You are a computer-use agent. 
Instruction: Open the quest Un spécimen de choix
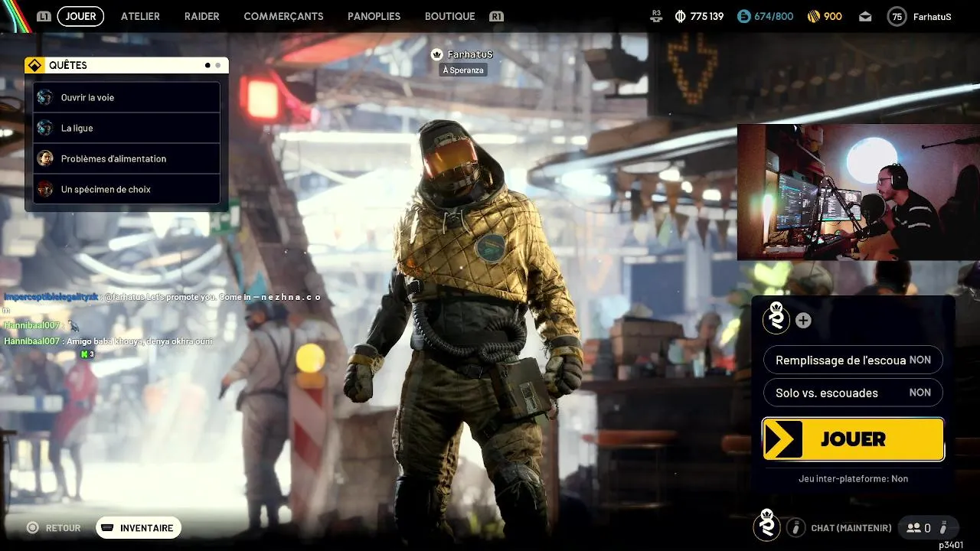126,189
